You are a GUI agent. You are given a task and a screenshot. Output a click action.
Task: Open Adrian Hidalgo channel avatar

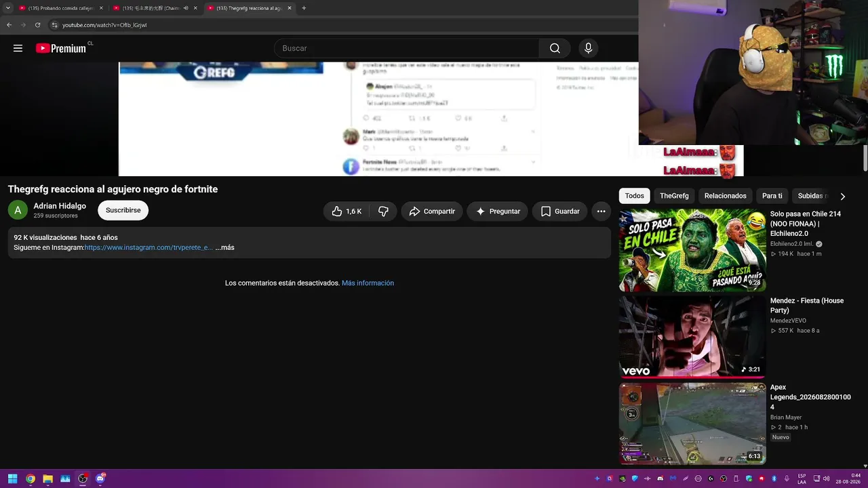(18, 210)
